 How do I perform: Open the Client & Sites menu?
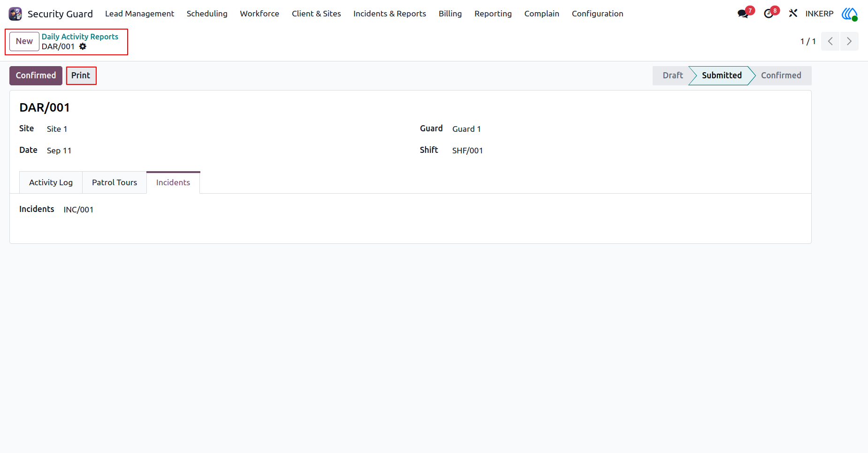[316, 14]
